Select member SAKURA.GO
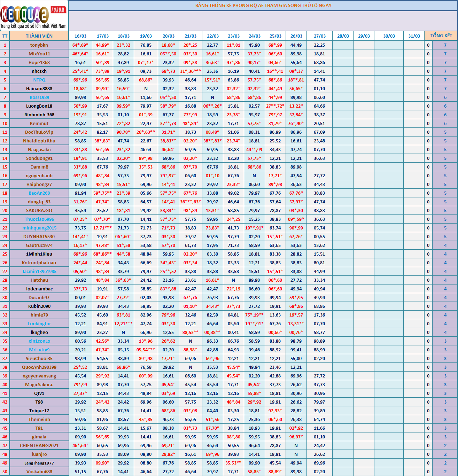This screenshot has width=458, height=476. pyautogui.click(x=39, y=210)
